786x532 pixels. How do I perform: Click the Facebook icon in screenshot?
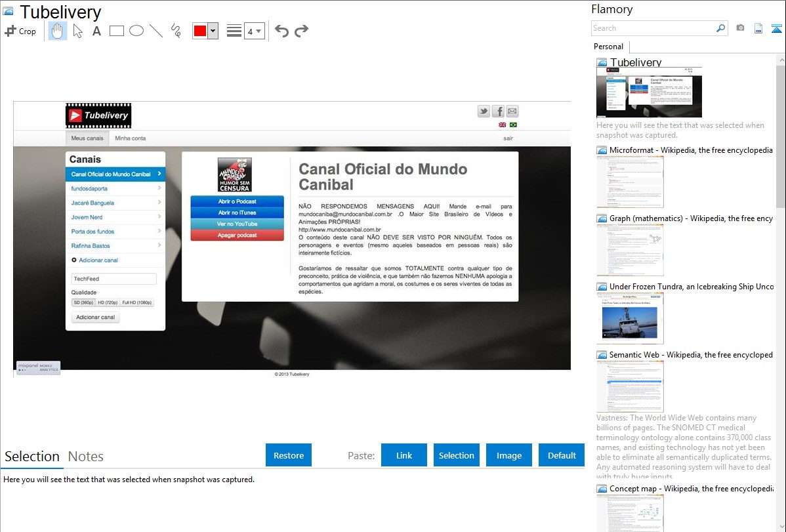(498, 112)
